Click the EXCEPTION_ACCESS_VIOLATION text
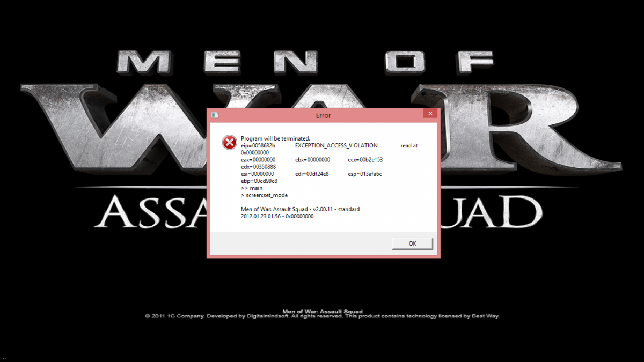Screen dimensions: 644x362 click(336, 146)
